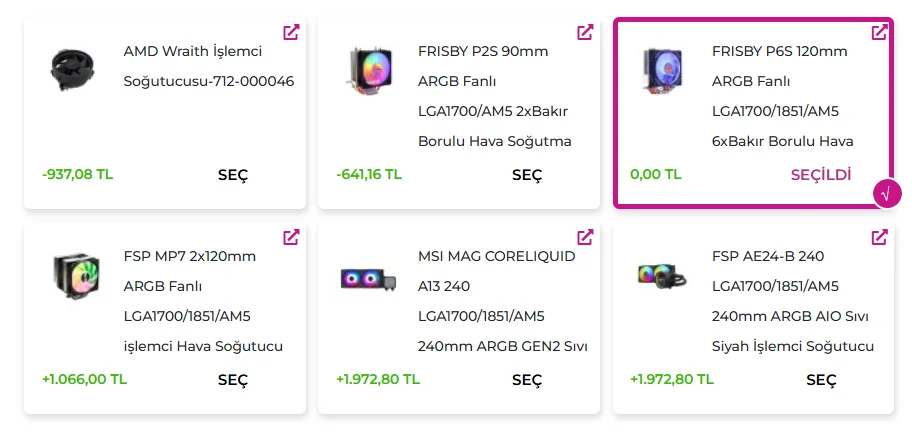The width and height of the screenshot is (912, 436).
Task: Select the AMD Wraith cooler with SEÇ
Action: [x=233, y=175]
